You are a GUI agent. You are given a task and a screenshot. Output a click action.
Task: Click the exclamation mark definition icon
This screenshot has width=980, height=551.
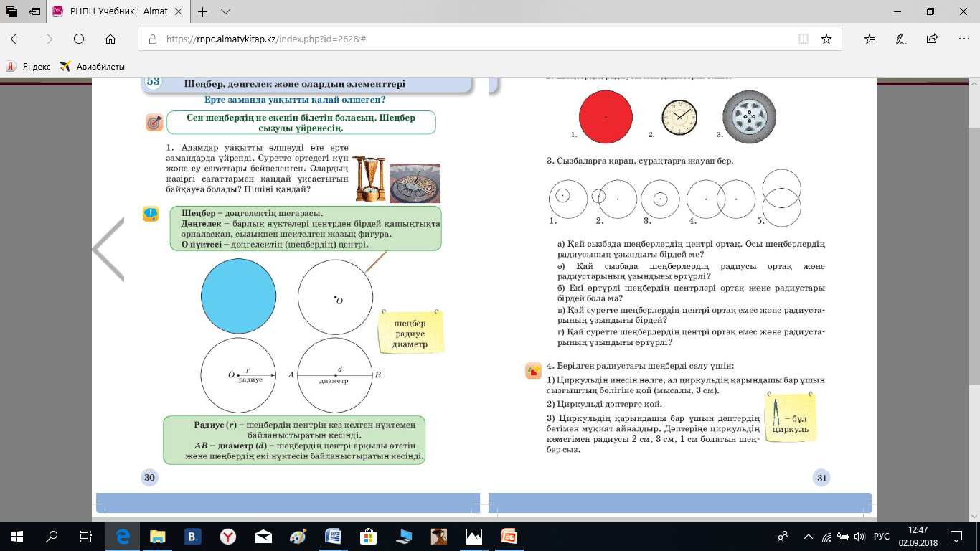[x=151, y=214]
